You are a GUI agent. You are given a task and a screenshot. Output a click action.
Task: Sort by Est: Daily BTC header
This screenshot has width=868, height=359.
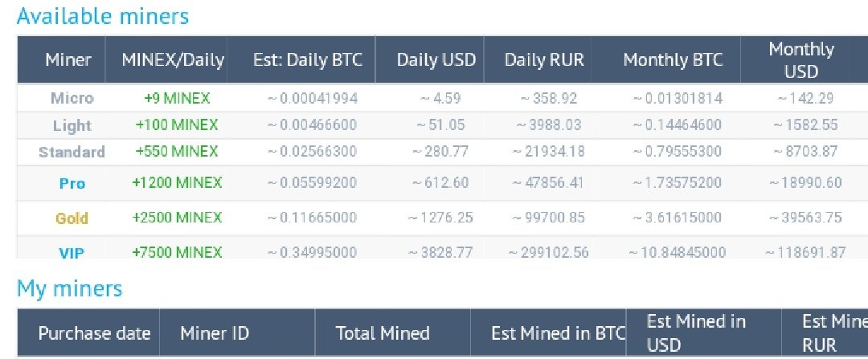(x=307, y=59)
